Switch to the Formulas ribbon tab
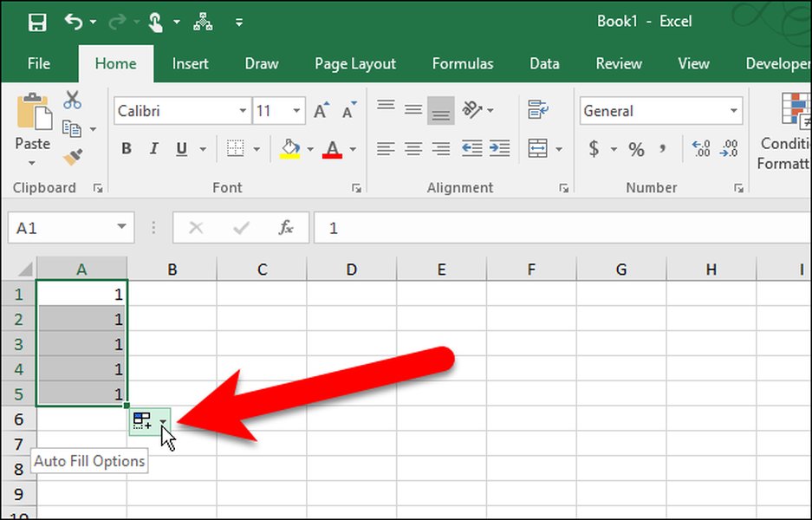 tap(462, 63)
